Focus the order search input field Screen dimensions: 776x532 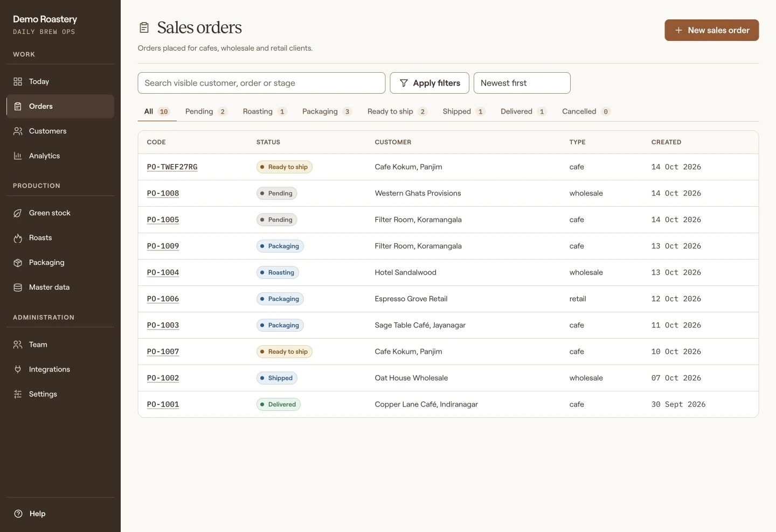[261, 83]
